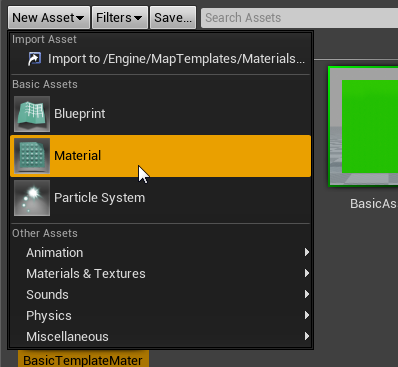This screenshot has height=367, width=398.
Task: Choose Blueprint from Basic Assets
Action: click(160, 114)
